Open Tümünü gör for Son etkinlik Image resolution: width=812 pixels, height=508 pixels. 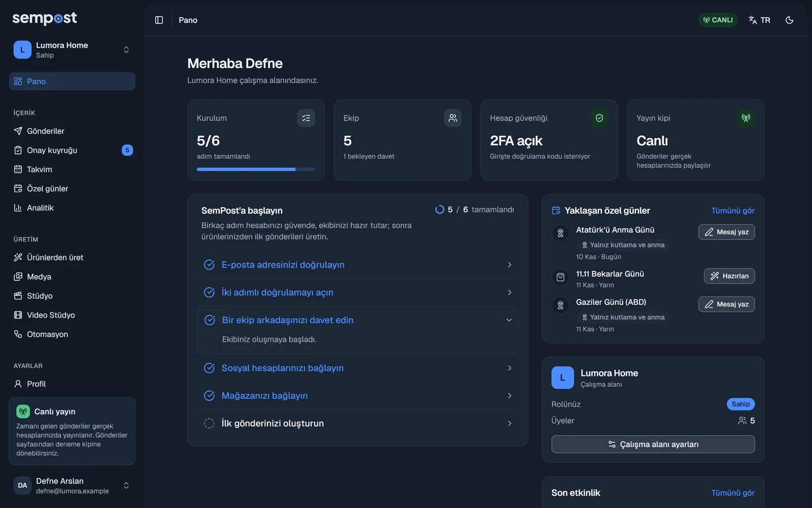733,493
